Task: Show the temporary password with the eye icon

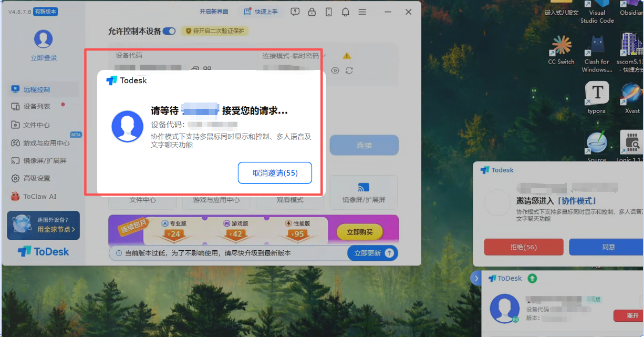Action: [x=335, y=70]
